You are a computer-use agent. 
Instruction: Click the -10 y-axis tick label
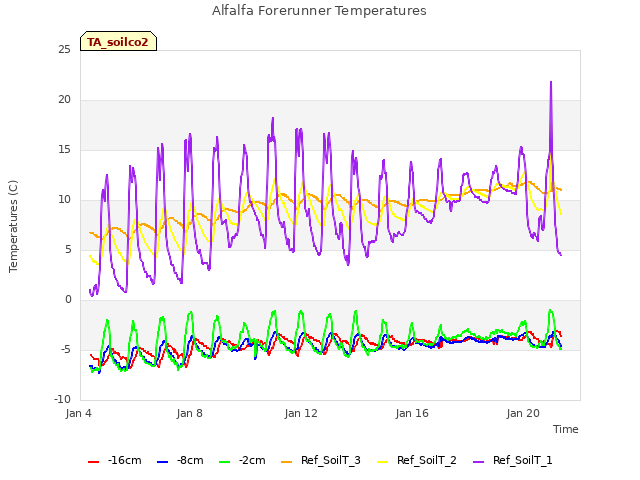pos(62,400)
